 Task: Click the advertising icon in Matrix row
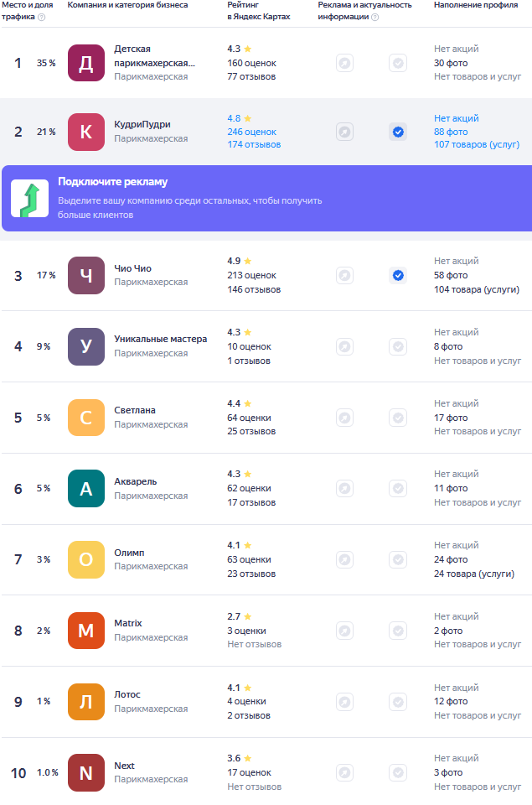[x=344, y=631]
